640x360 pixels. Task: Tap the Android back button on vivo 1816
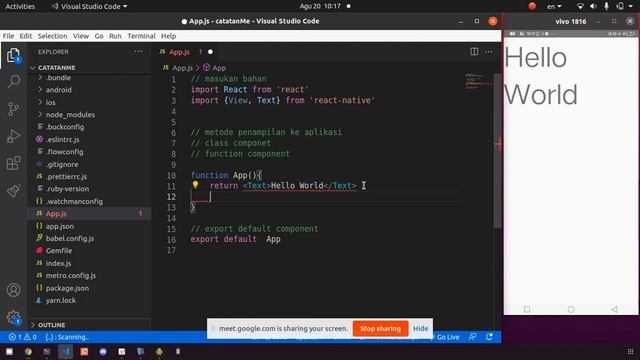tap(614, 309)
